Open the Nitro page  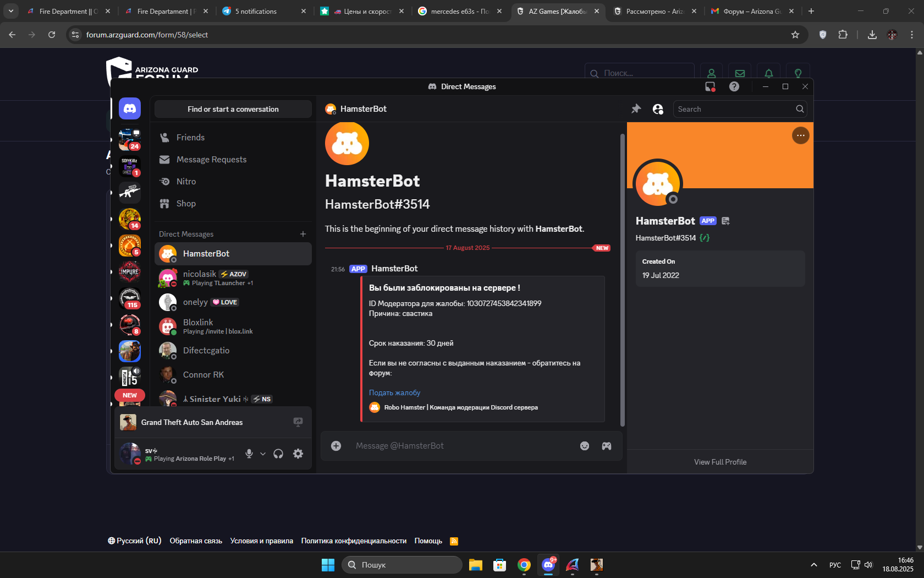(x=233, y=182)
